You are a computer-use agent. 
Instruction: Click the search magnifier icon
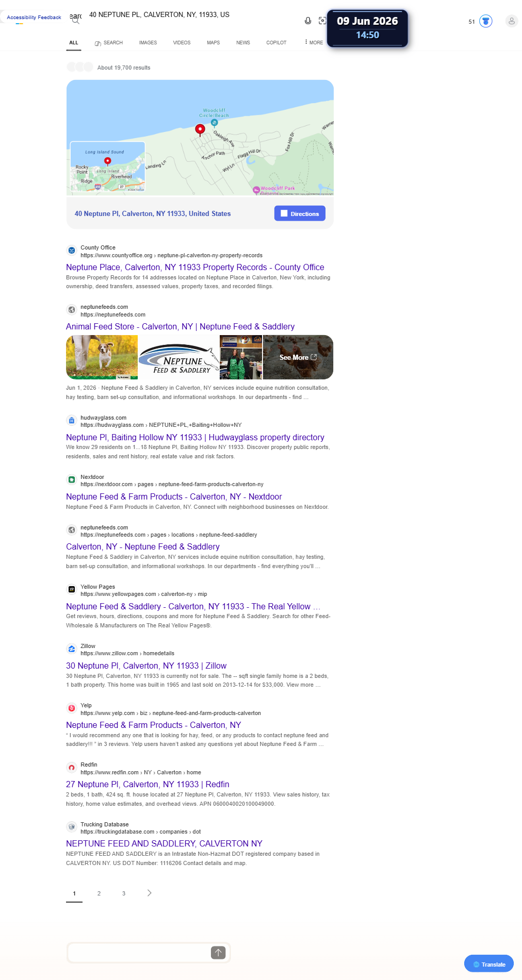(x=76, y=20)
